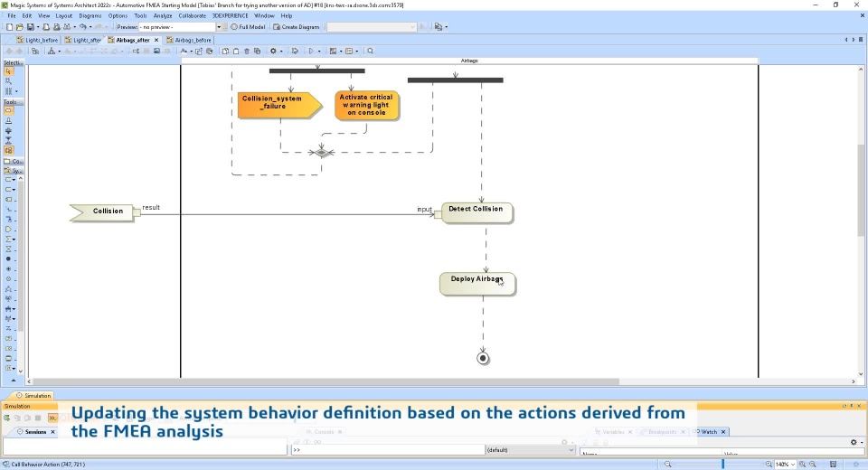Close the Airbags_after tab

click(156, 40)
